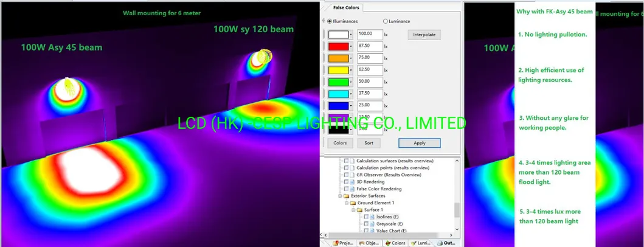Click the 3D Rendering page icon
This screenshot has height=247, width=644.
click(352, 182)
